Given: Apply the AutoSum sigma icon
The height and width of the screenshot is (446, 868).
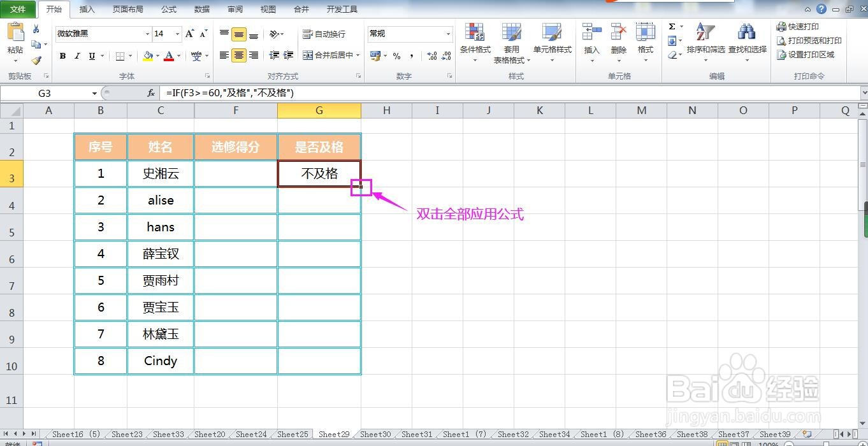Looking at the screenshot, I should 672,27.
